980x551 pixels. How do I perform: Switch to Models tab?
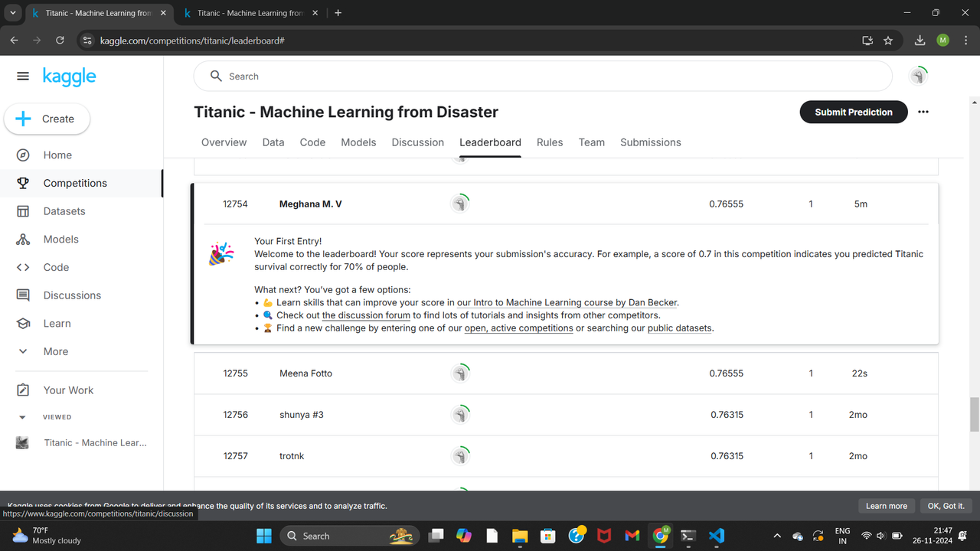coord(358,142)
